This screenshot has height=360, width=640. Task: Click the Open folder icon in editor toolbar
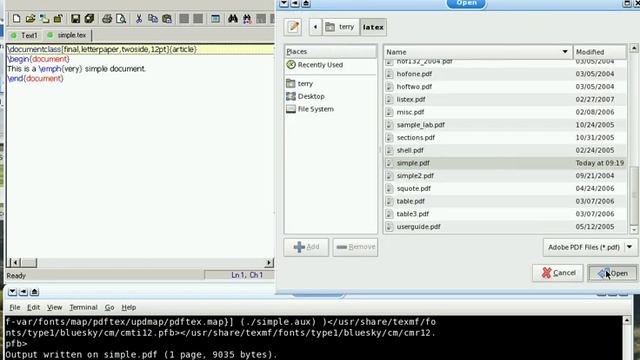tap(30, 18)
